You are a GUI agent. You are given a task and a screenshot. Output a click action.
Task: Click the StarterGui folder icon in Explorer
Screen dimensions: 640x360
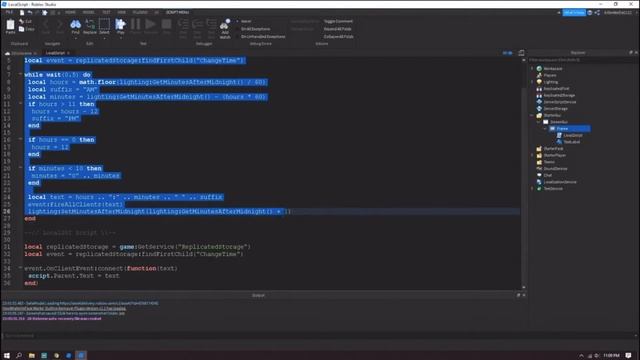(x=539, y=116)
